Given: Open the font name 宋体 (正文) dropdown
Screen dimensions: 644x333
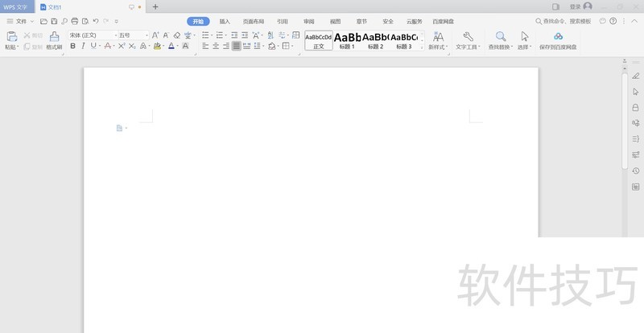Looking at the screenshot, I should [x=116, y=35].
